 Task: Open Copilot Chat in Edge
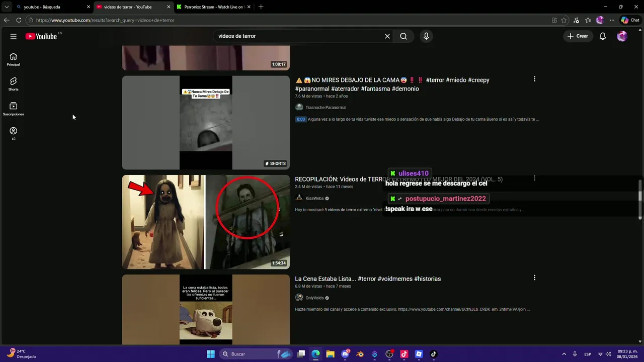point(630,20)
